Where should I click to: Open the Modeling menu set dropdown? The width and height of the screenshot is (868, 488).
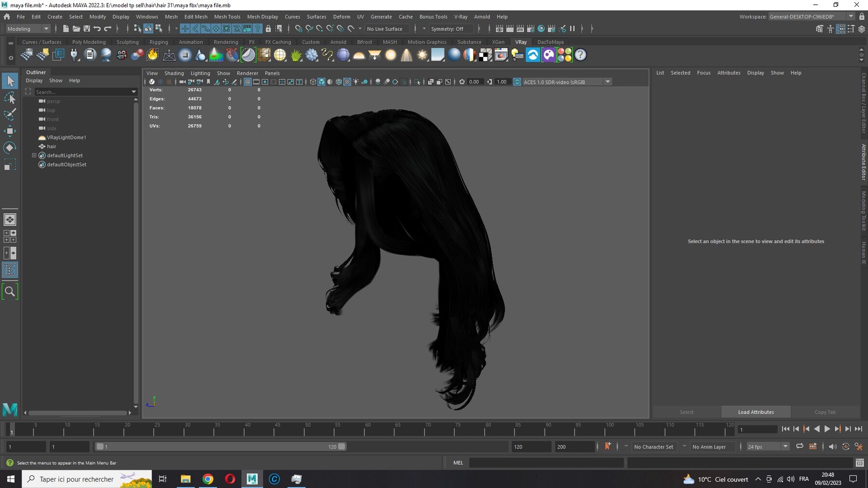(x=28, y=29)
